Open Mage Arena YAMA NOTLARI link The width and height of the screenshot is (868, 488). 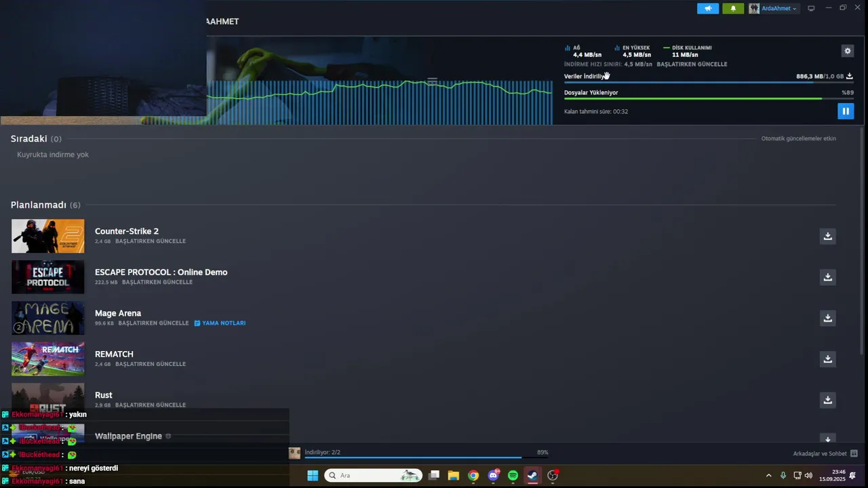click(220, 323)
